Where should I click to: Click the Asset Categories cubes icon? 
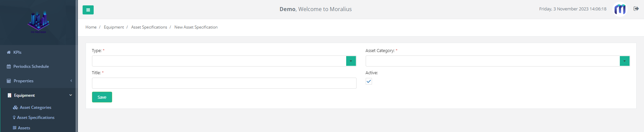[15, 107]
